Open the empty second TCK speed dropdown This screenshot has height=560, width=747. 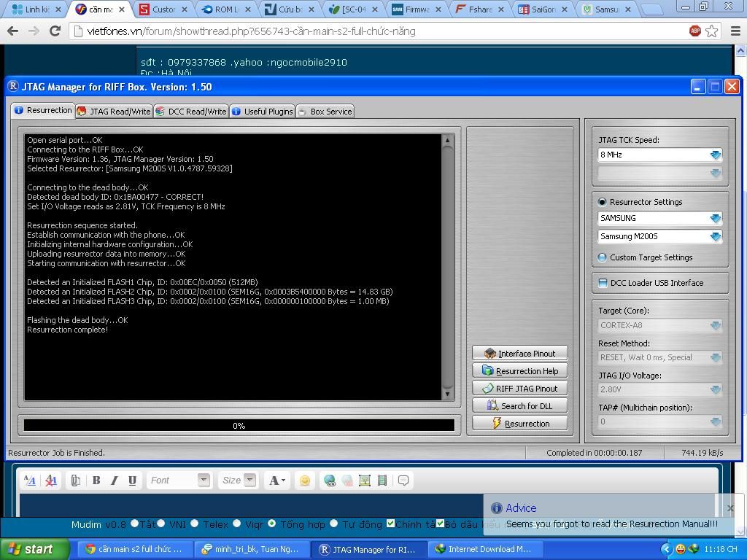[x=659, y=173]
